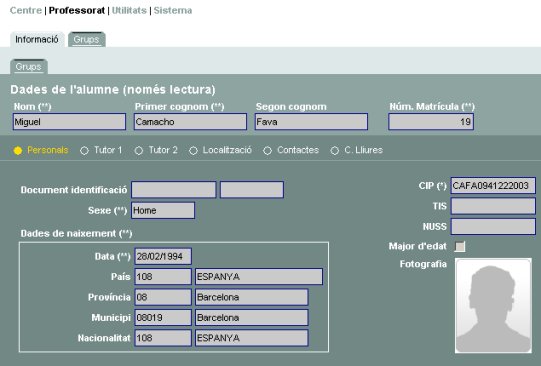Screen dimensions: 541x366
Task: Toggle the Major d'edat checkbox
Action: pyautogui.click(x=460, y=246)
